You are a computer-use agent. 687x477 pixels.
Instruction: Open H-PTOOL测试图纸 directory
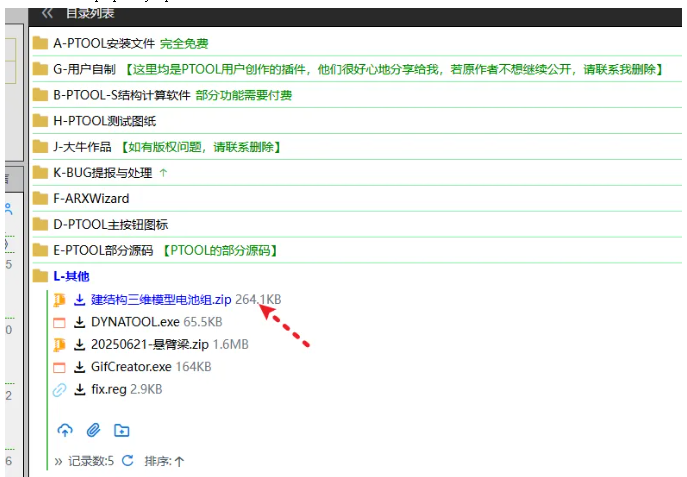(x=104, y=121)
